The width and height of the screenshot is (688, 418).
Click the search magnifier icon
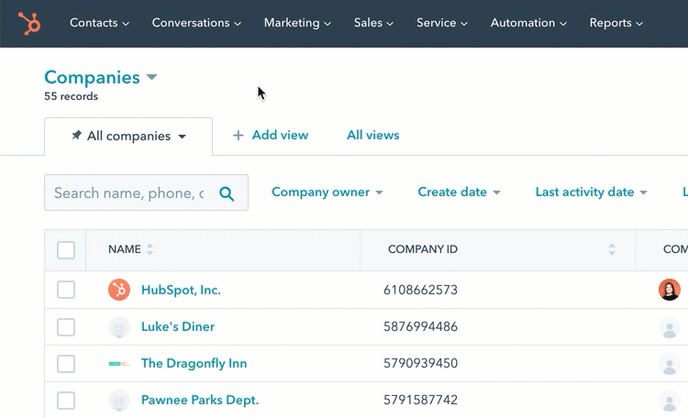coord(227,193)
